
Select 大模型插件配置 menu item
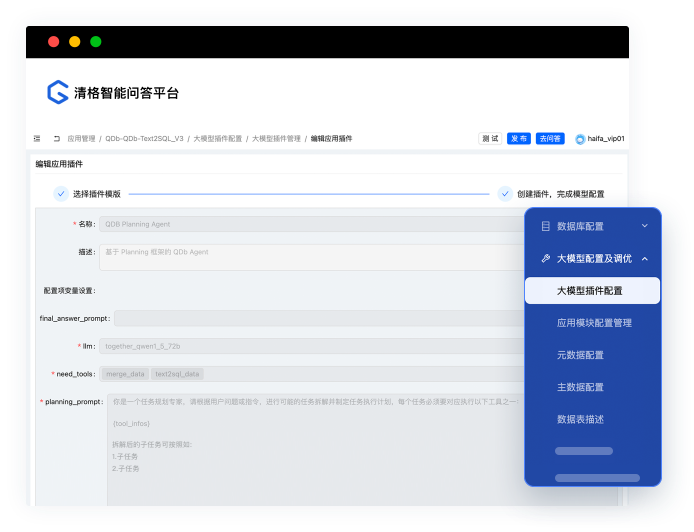(x=592, y=291)
